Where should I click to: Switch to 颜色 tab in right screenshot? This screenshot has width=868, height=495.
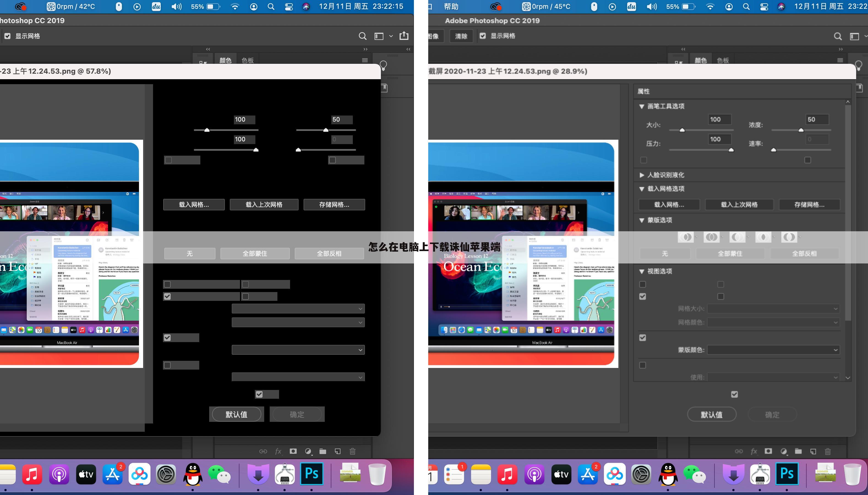point(701,60)
